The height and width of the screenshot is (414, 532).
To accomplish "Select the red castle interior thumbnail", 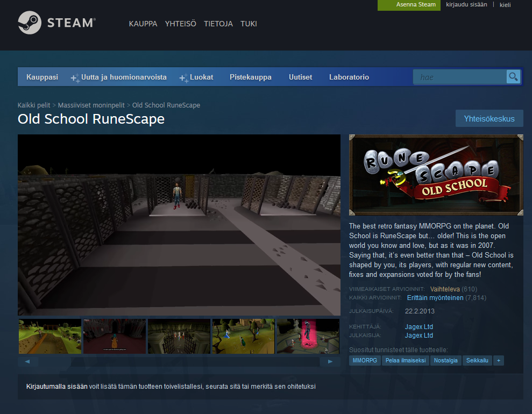I will coord(115,336).
